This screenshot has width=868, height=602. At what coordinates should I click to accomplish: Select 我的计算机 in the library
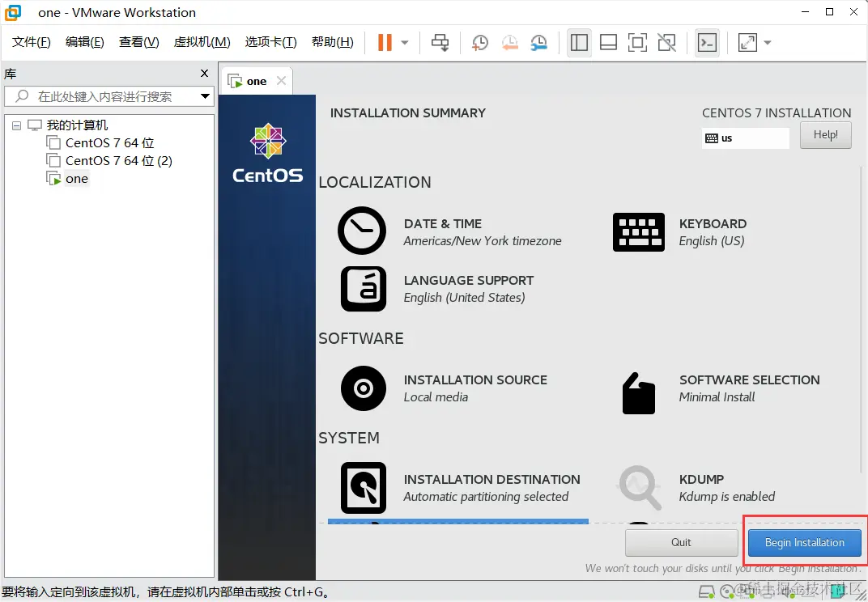pos(77,125)
